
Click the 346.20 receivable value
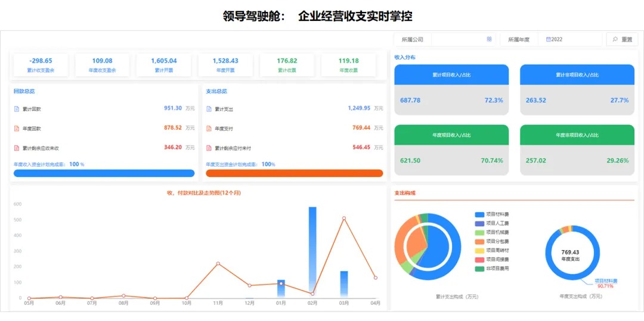pos(173,147)
